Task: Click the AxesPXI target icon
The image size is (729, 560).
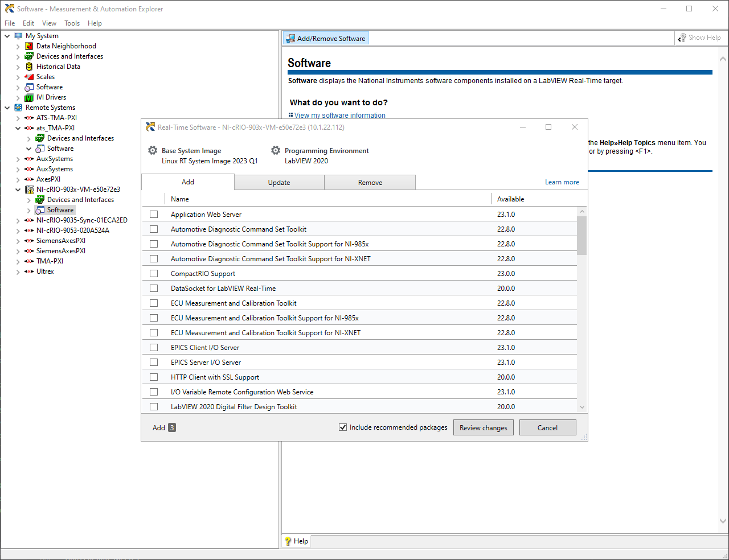Action: 29,179
